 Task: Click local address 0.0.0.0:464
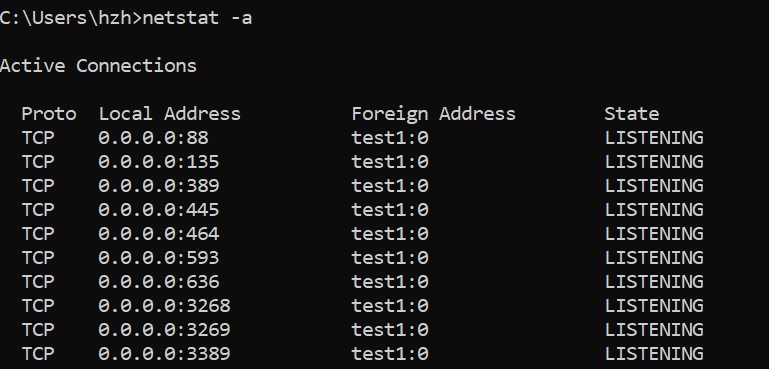(x=159, y=234)
